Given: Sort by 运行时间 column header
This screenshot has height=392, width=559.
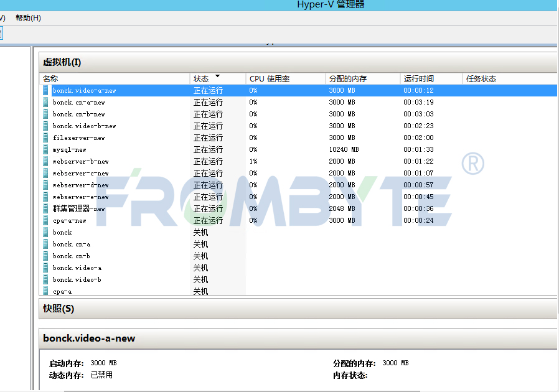Looking at the screenshot, I should [431, 79].
